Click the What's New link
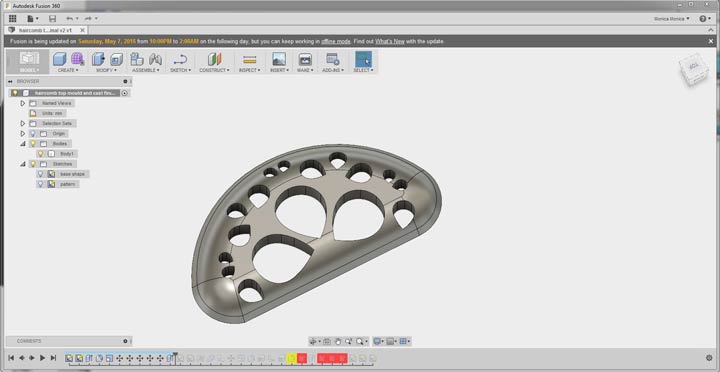The height and width of the screenshot is (372, 720). tap(390, 41)
